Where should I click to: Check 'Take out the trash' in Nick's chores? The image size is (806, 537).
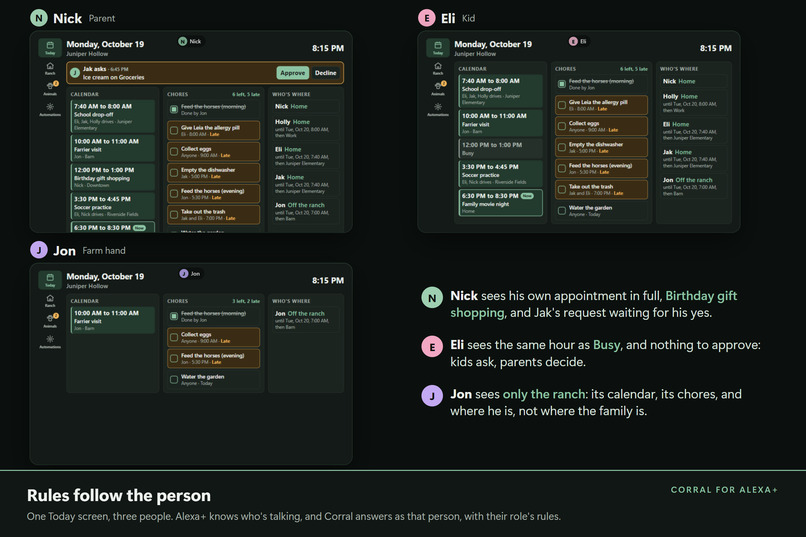174,215
